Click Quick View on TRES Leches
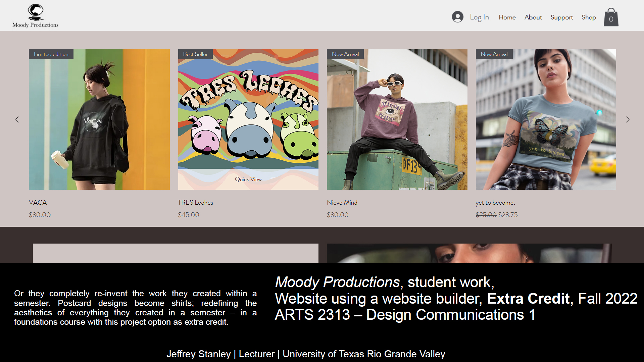The height and width of the screenshot is (362, 644). [248, 179]
